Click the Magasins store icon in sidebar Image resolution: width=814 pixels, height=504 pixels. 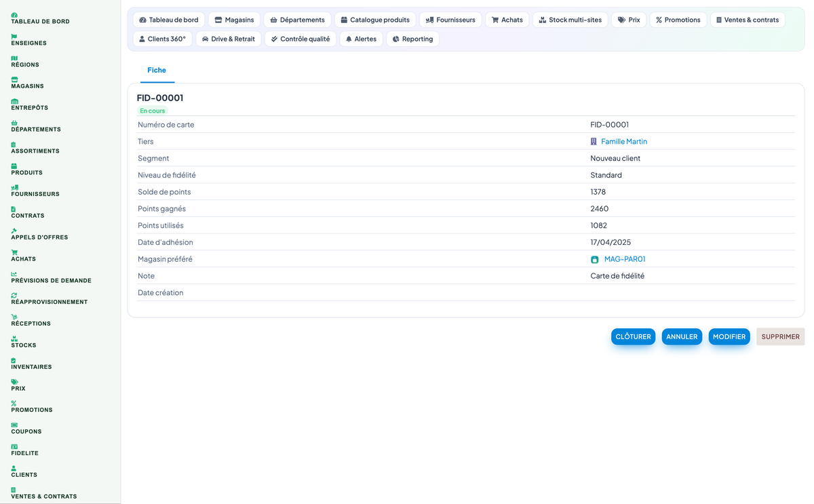14,79
